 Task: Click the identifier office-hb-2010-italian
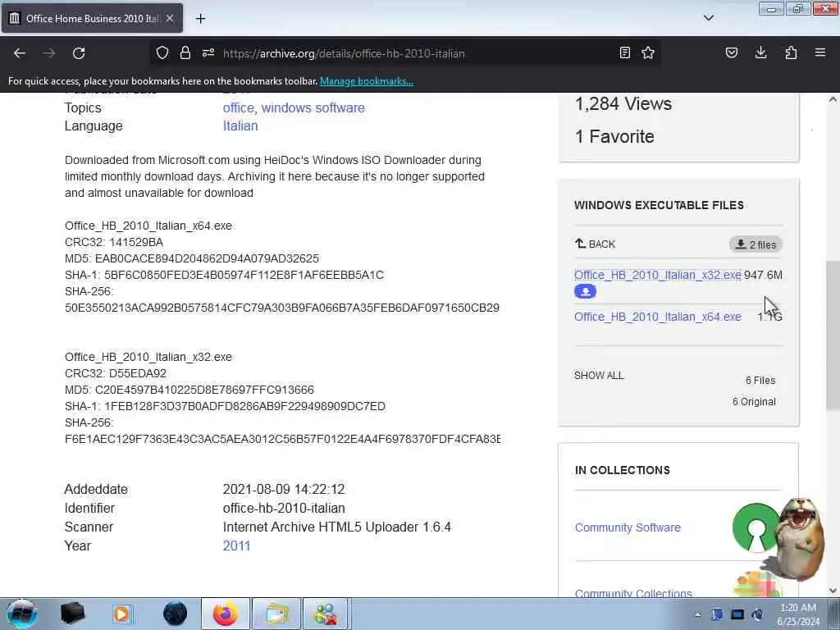pos(284,509)
